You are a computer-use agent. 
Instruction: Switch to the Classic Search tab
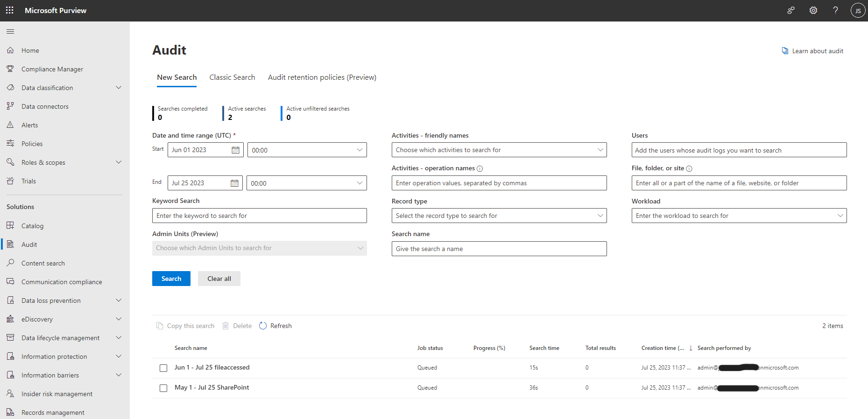click(232, 77)
